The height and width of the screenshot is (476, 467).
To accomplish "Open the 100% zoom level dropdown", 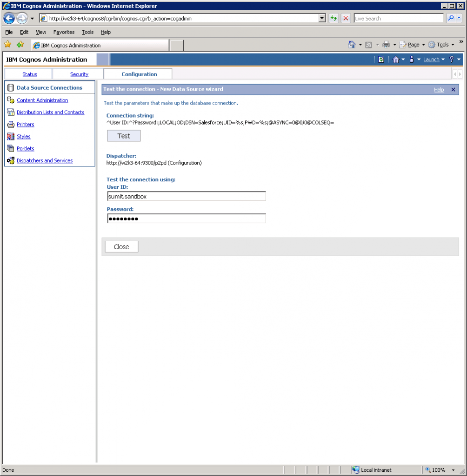I will [453, 470].
